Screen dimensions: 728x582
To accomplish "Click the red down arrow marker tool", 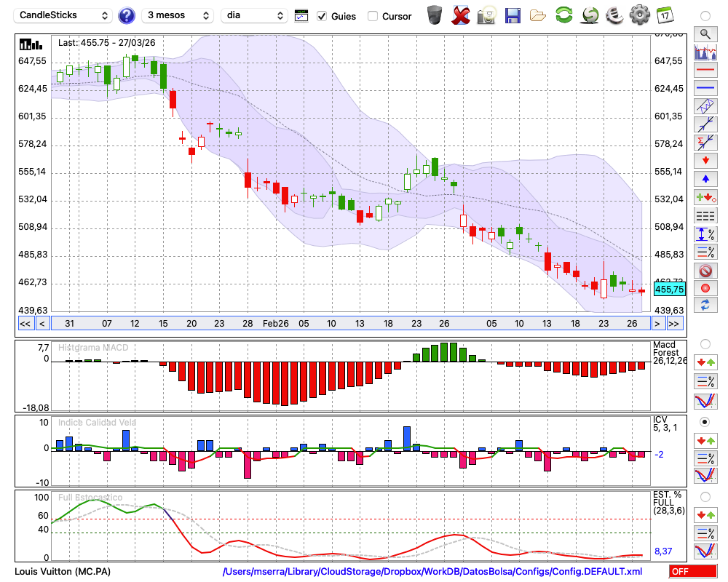I will [x=705, y=160].
